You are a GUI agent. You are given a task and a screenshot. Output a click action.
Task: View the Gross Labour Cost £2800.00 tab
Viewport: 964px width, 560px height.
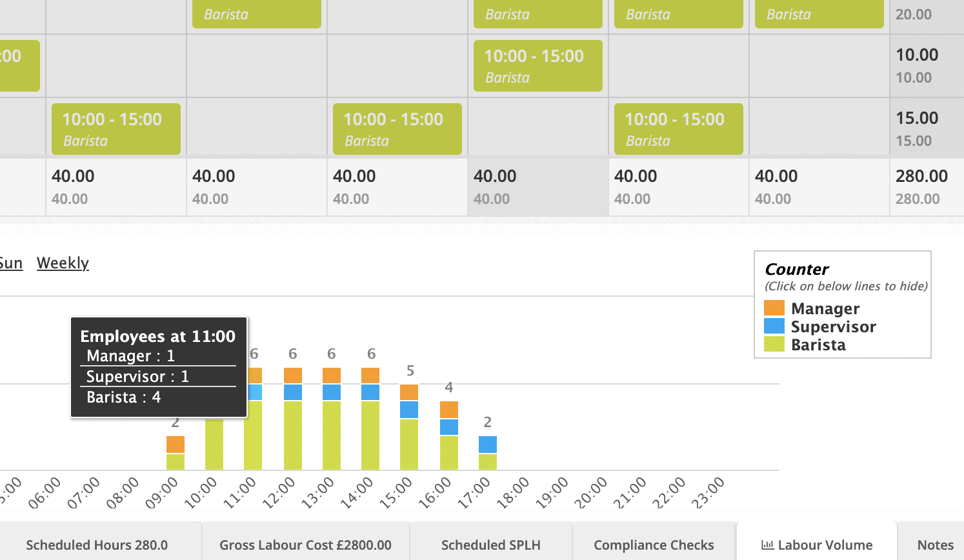pos(306,545)
